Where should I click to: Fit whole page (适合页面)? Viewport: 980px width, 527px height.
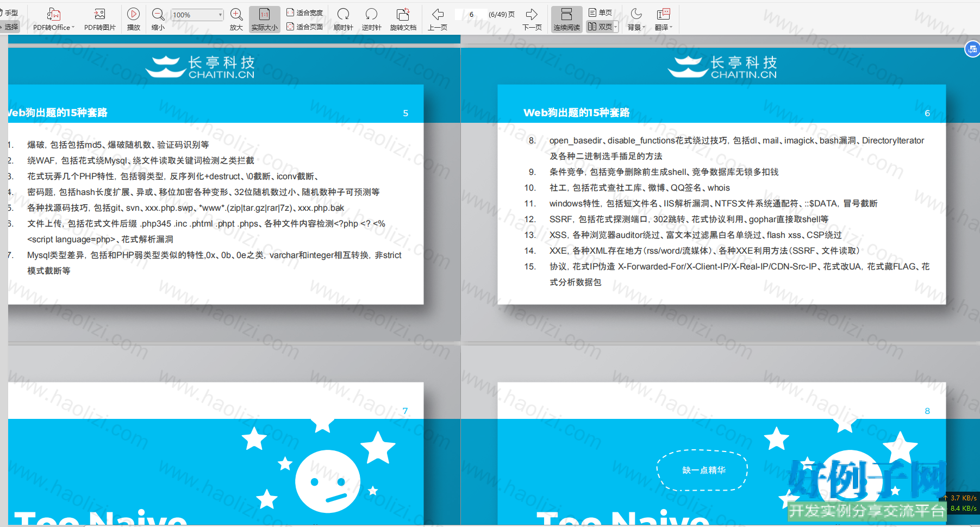coord(304,27)
